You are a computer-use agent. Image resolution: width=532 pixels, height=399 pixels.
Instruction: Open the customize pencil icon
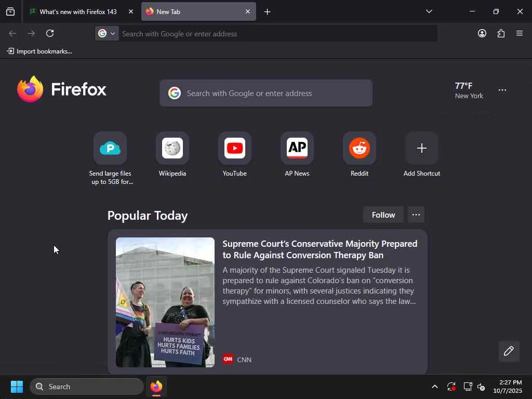(509, 351)
